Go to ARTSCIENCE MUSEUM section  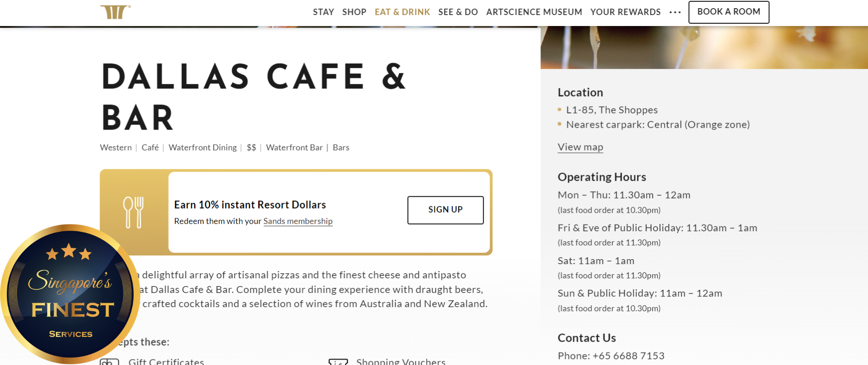pyautogui.click(x=534, y=12)
